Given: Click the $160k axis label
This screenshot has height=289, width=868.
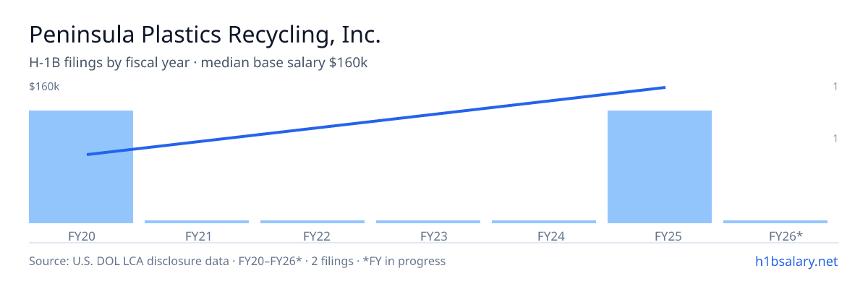Looking at the screenshot, I should pyautogui.click(x=44, y=87).
